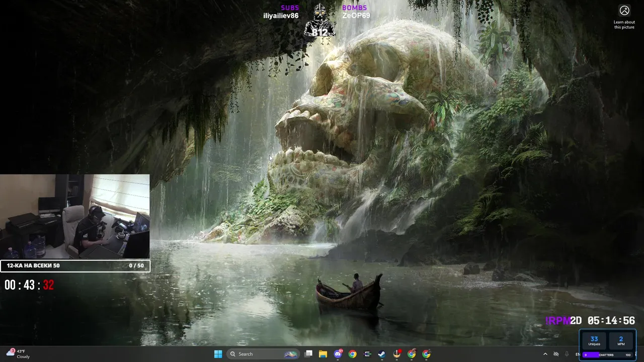Click the crossed-out cloud tray icon
The image size is (644, 362).
pos(556,354)
